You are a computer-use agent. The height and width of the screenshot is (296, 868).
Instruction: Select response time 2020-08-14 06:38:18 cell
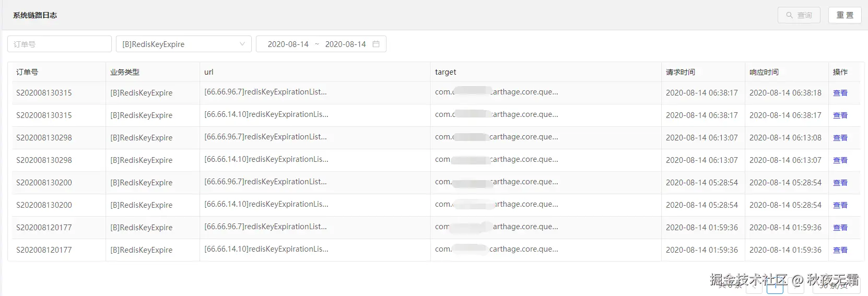pos(785,93)
